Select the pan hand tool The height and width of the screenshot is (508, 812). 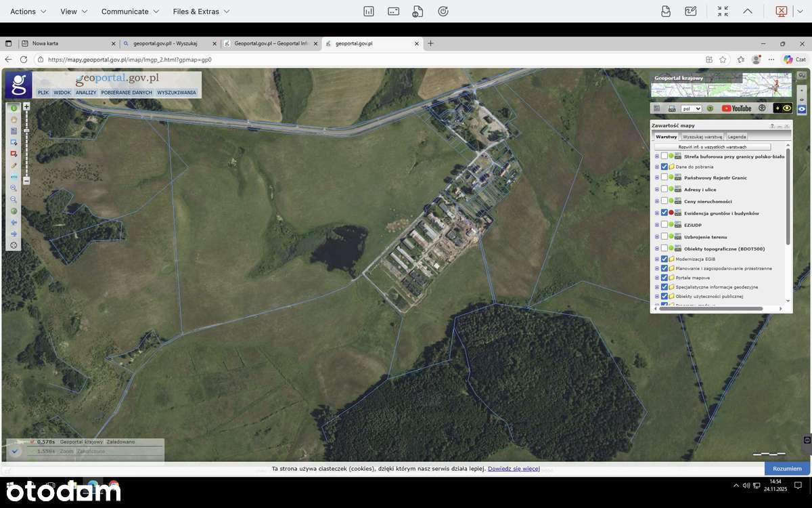tap(14, 120)
